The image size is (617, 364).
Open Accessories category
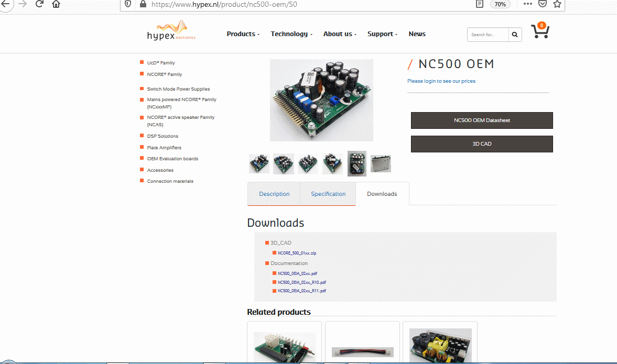point(160,170)
